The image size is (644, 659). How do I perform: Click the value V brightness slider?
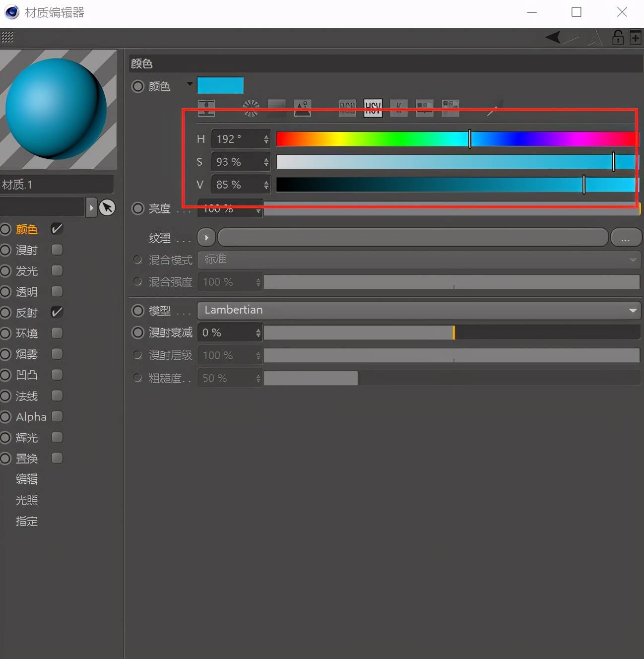pos(457,185)
